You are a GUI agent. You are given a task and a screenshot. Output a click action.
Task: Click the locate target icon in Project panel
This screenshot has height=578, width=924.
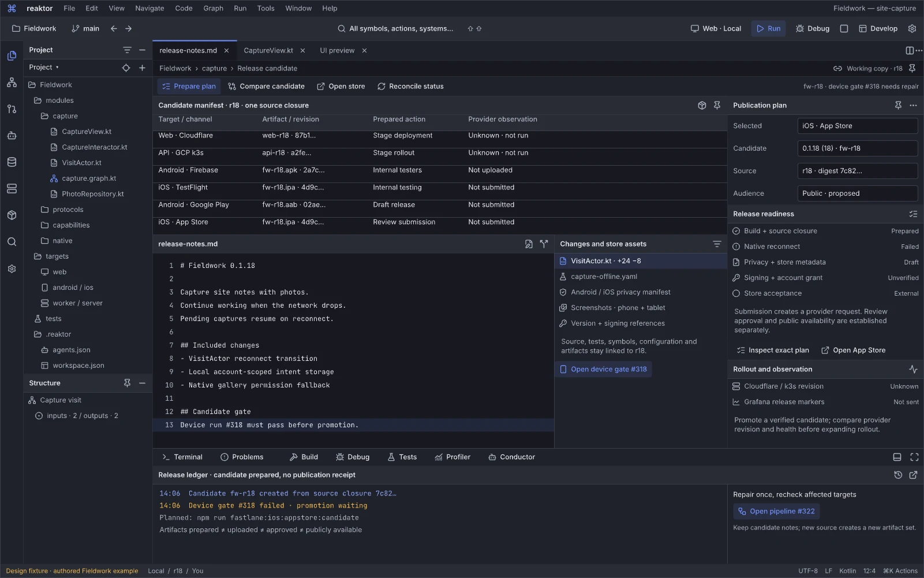(126, 68)
